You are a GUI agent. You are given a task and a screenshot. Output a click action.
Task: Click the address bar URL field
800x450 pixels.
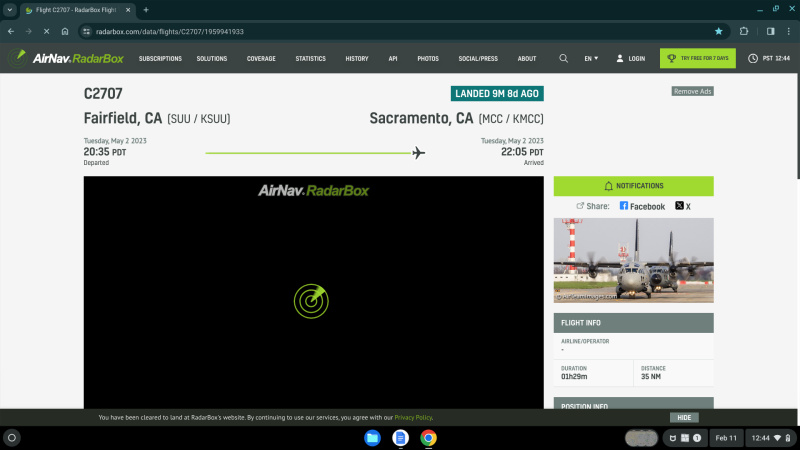click(x=403, y=31)
